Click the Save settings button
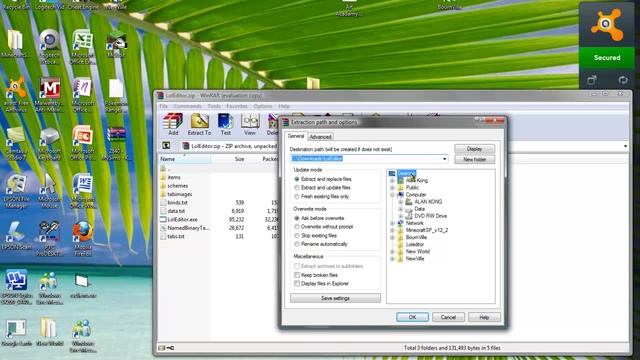The image size is (640, 360). pyautogui.click(x=336, y=298)
